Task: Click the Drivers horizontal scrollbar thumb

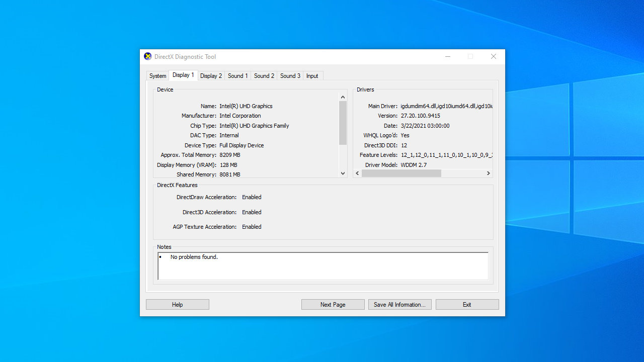Action: pyautogui.click(x=401, y=173)
